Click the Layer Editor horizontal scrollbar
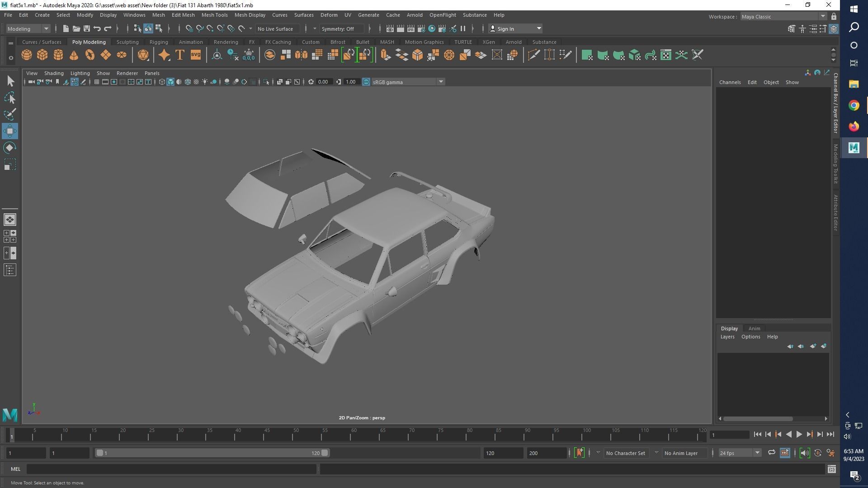 pyautogui.click(x=758, y=418)
